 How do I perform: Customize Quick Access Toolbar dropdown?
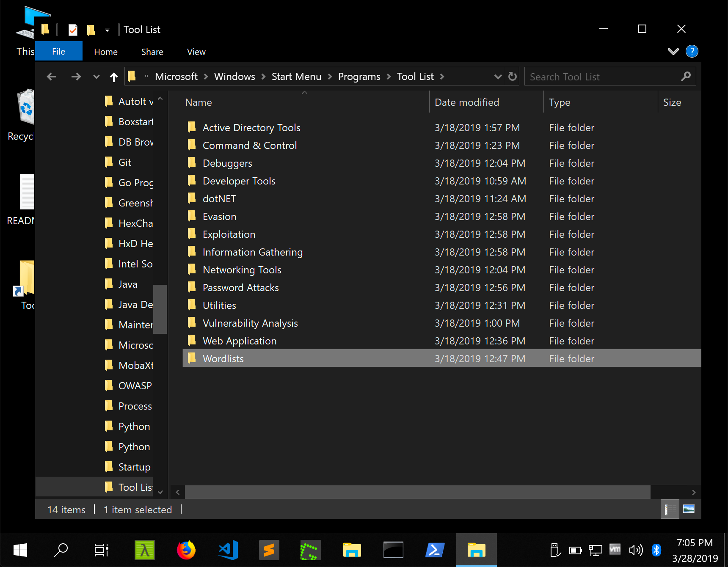[x=108, y=30]
